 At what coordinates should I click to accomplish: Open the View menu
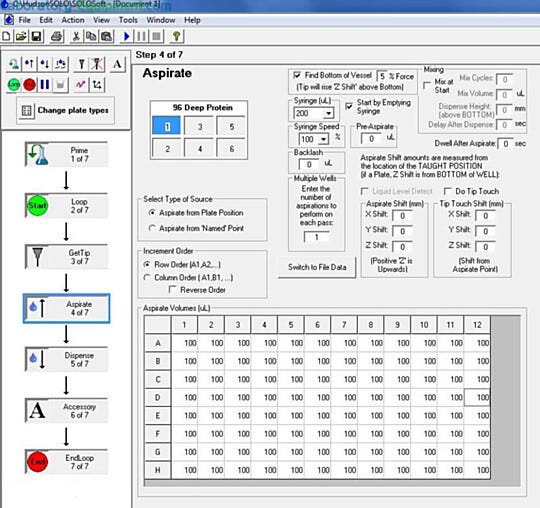click(101, 20)
